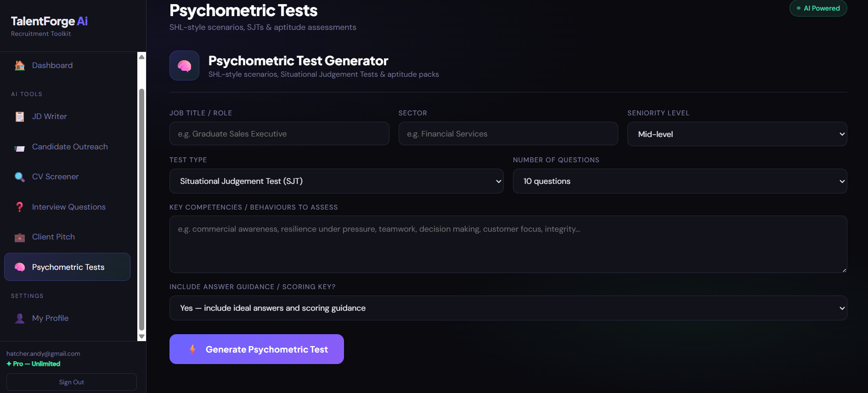
Task: Open the Number of Questions dropdown
Action: (x=680, y=181)
